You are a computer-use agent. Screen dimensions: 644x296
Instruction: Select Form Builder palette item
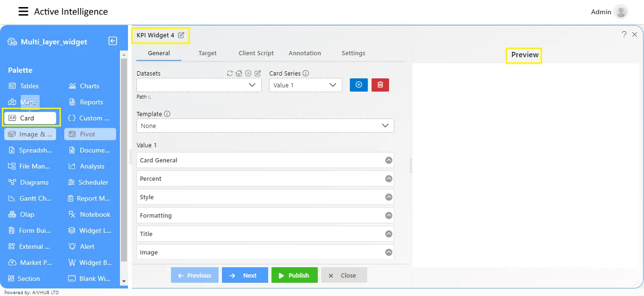pyautogui.click(x=30, y=230)
